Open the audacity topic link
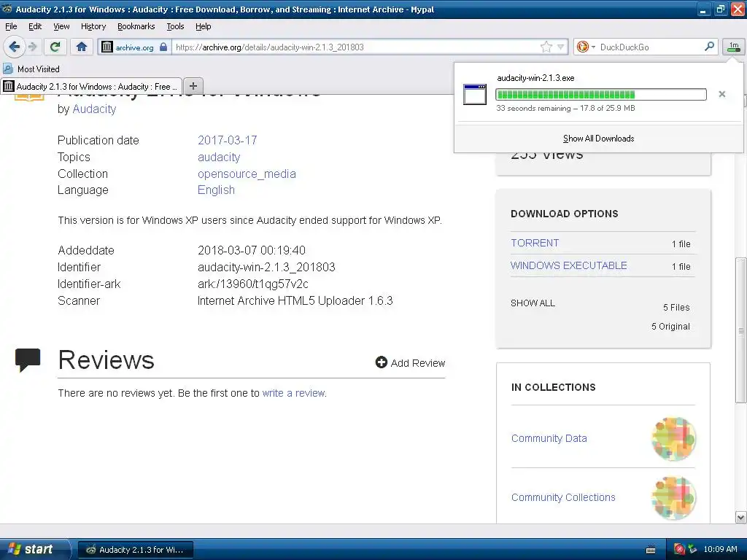 pos(219,157)
